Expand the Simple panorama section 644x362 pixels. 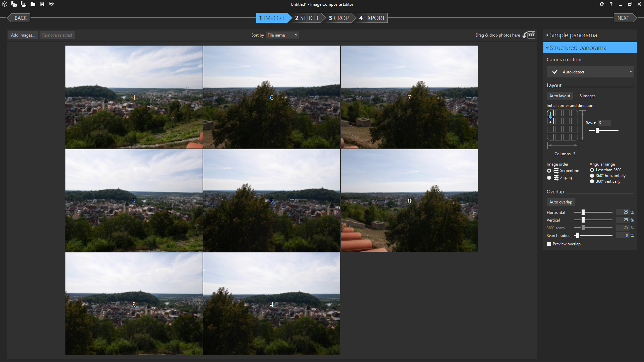point(572,35)
